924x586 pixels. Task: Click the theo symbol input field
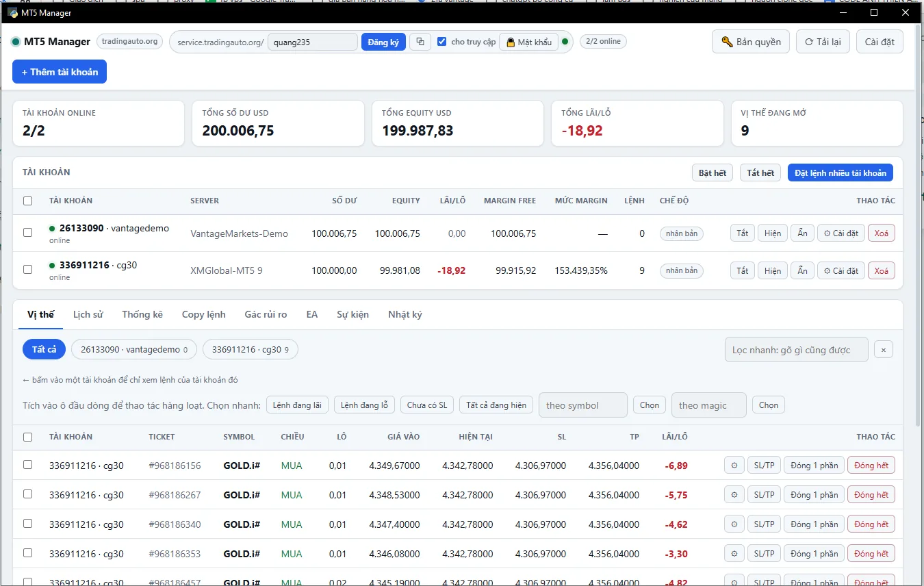pos(583,405)
